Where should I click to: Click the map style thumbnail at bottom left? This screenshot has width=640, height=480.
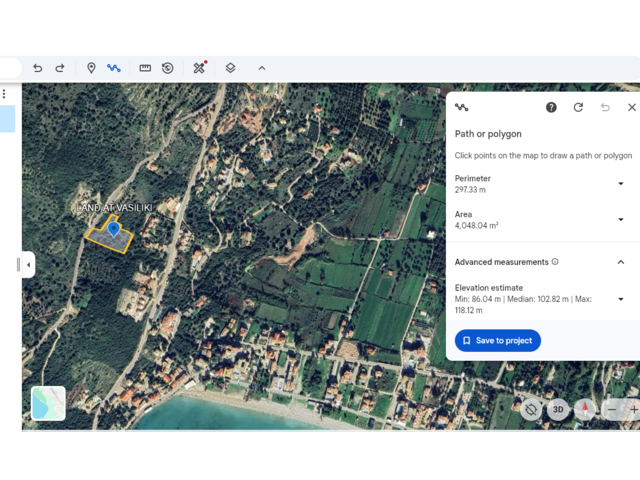[x=49, y=403]
